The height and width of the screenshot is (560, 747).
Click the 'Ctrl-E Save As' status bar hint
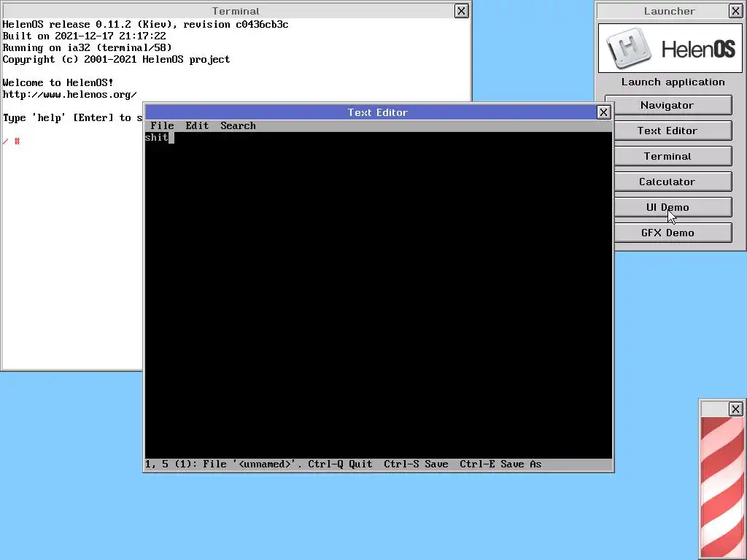click(500, 464)
